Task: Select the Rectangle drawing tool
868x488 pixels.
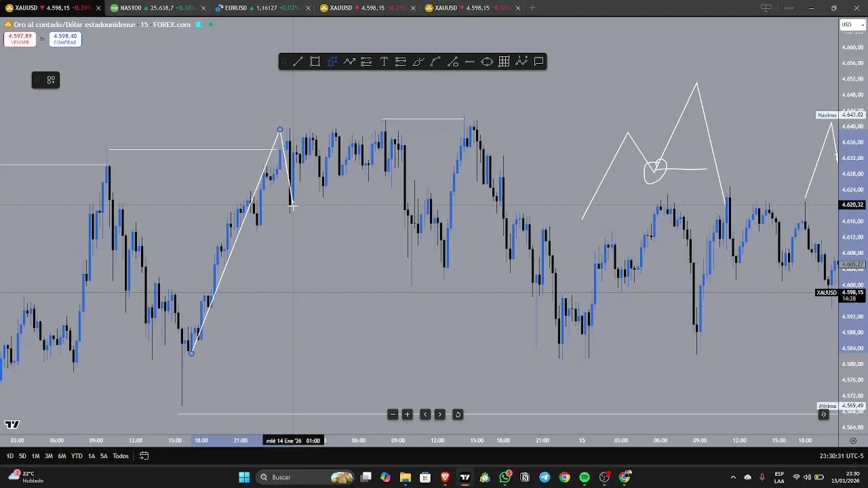Action: (315, 62)
